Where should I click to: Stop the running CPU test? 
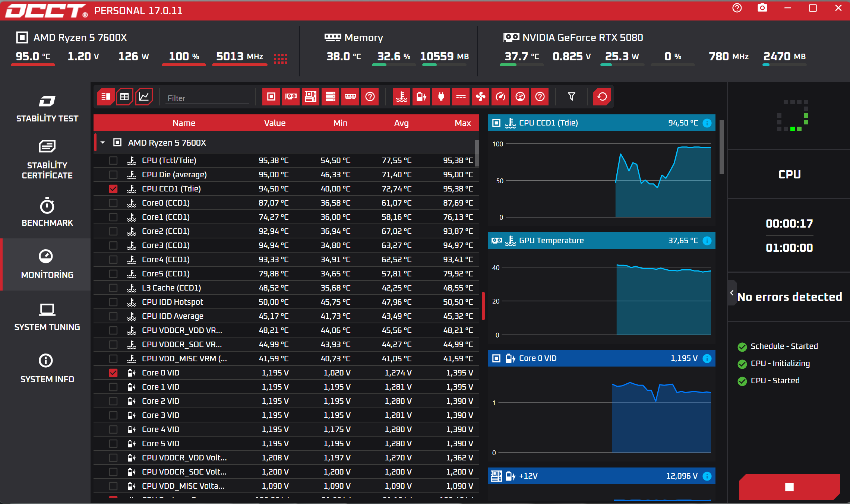[x=789, y=487]
